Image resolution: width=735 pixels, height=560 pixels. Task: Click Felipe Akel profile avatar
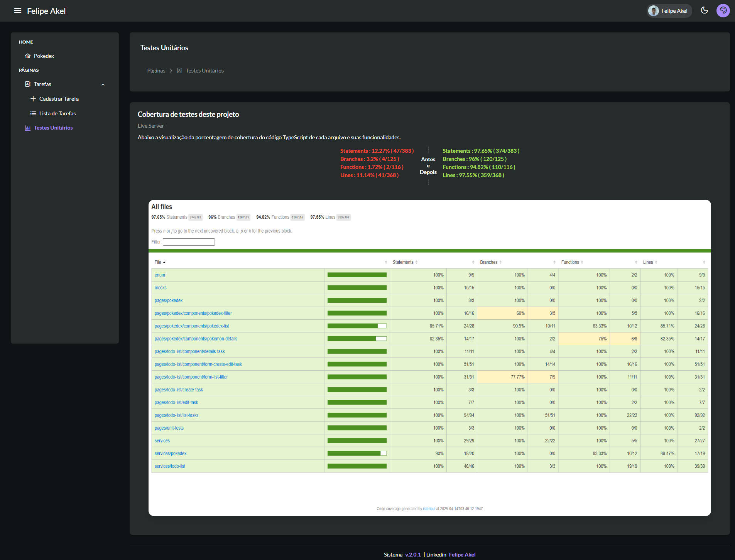coord(653,11)
